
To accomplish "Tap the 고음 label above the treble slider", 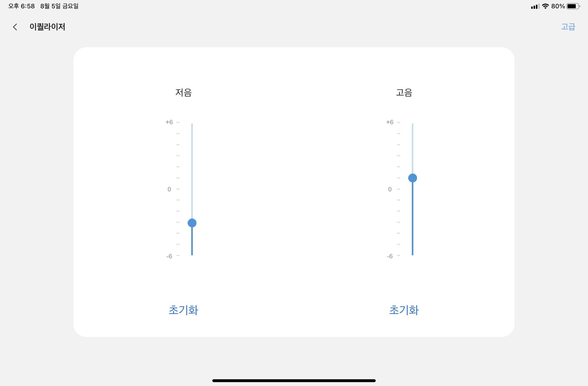I will tap(404, 93).
